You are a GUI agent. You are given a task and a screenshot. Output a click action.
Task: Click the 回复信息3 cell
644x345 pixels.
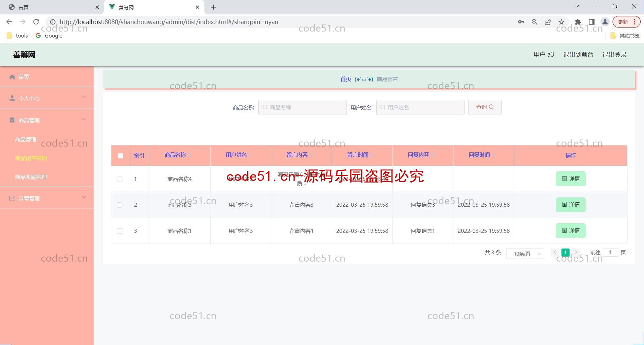(x=423, y=205)
